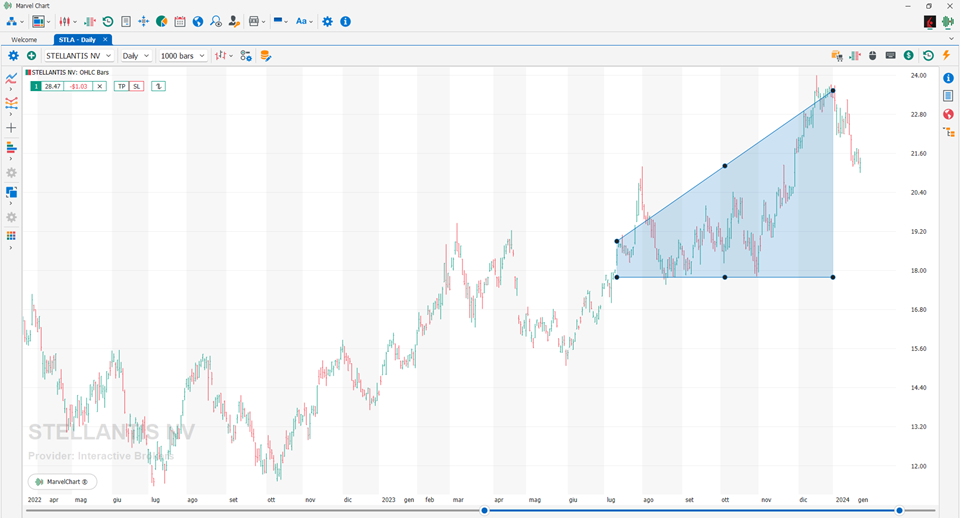The width and height of the screenshot is (960, 518).
Task: Toggle the SL stop loss button
Action: (137, 86)
